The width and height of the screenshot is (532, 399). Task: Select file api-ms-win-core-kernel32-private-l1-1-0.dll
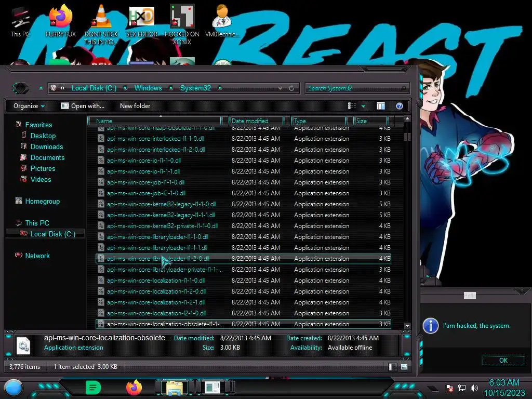pyautogui.click(x=244, y=225)
